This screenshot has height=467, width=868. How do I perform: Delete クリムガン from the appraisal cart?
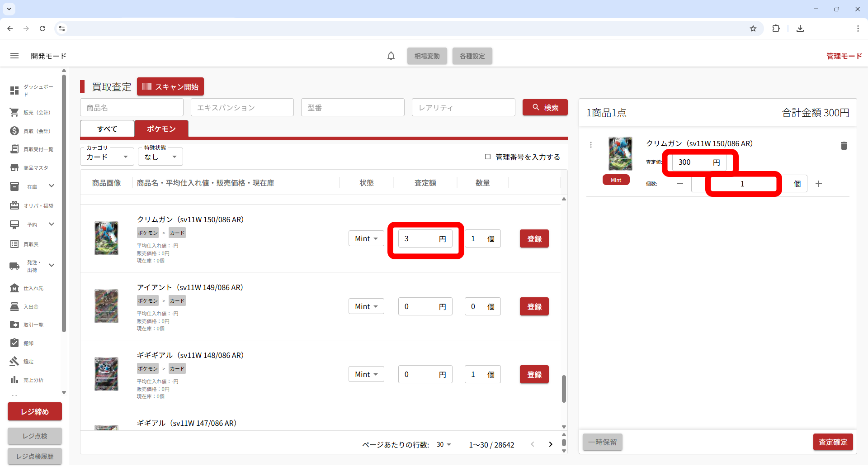pos(844,146)
